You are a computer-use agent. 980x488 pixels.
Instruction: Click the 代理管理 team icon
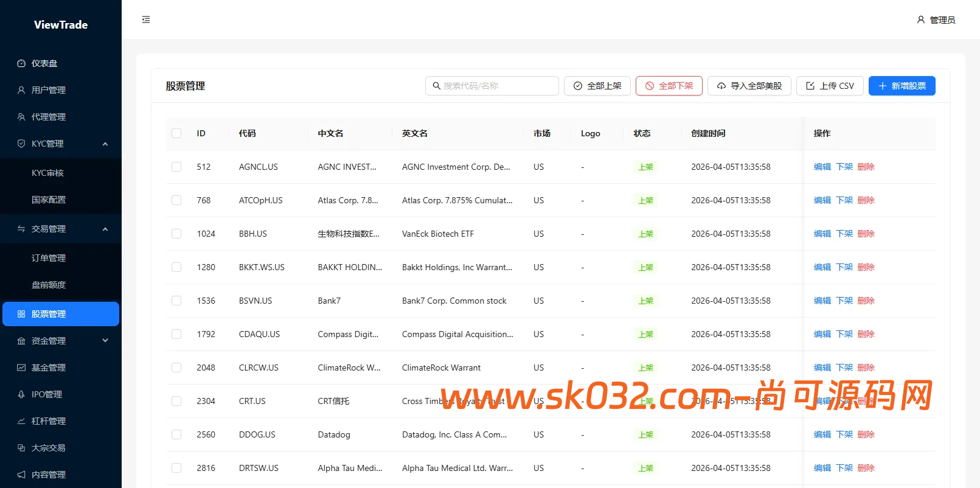click(x=21, y=117)
